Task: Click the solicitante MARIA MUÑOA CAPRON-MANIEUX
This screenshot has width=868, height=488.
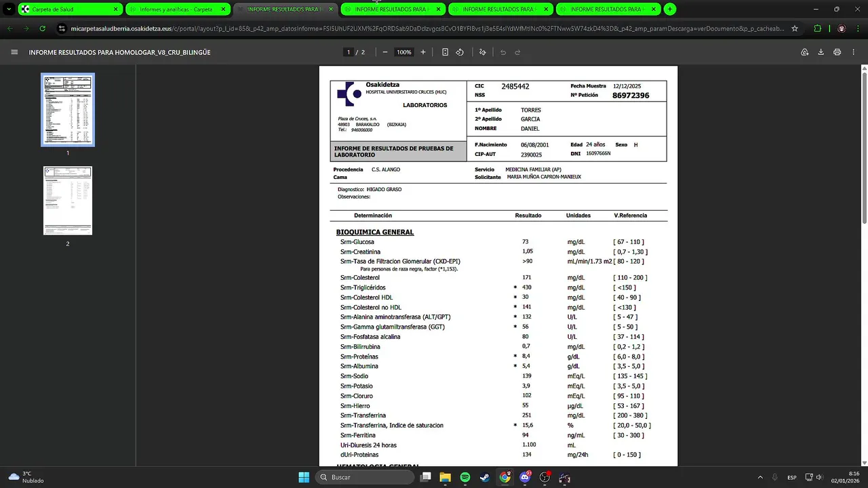Action: tap(544, 177)
